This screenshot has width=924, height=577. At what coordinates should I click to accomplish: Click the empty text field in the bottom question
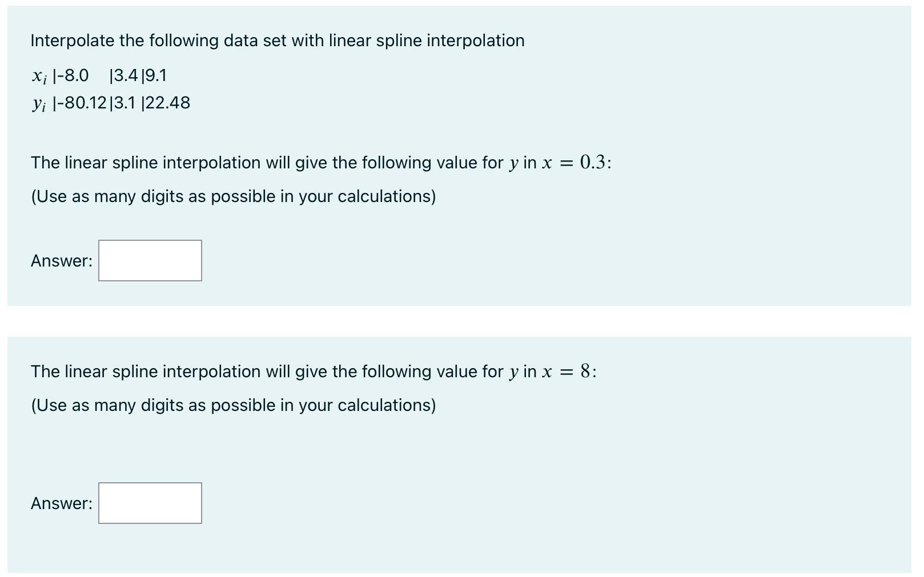coord(150,503)
